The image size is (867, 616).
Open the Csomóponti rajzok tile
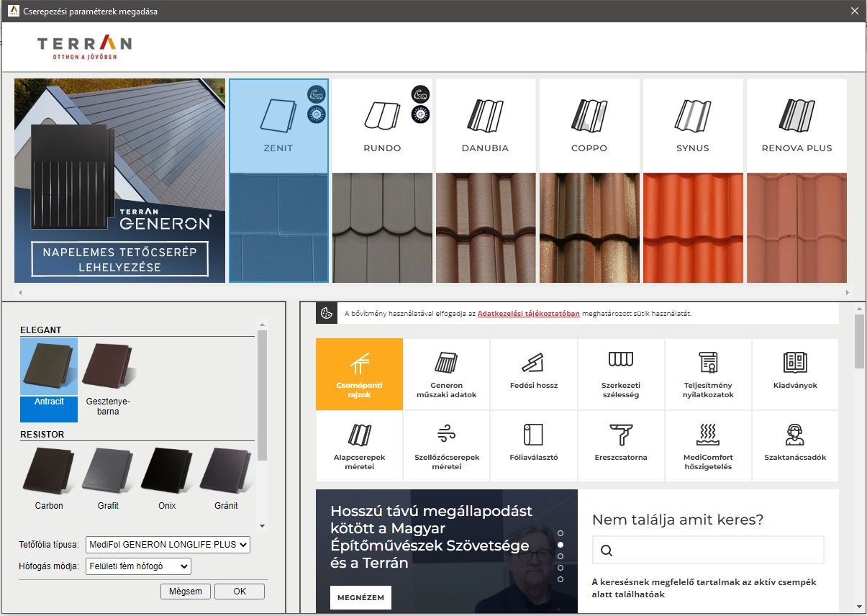(359, 374)
